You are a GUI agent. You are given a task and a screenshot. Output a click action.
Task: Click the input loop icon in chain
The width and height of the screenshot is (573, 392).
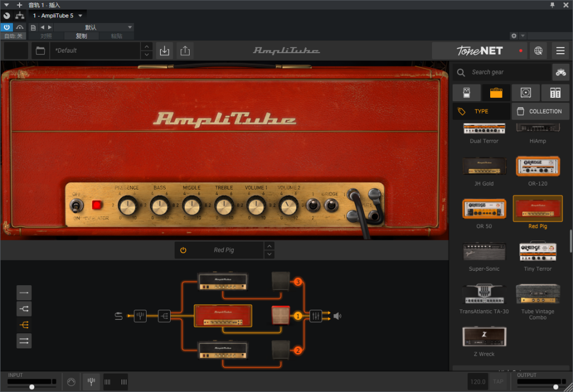pos(119,316)
